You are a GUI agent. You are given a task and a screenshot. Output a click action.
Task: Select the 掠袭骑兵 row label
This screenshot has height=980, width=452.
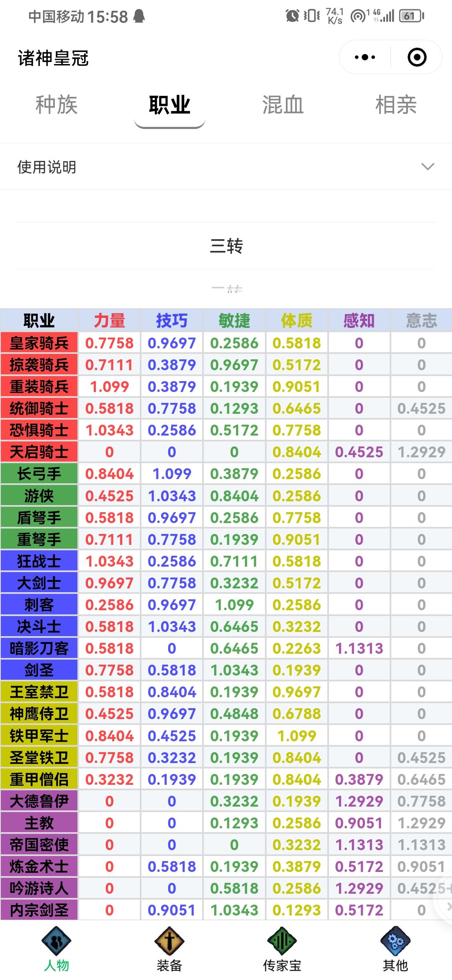pyautogui.click(x=39, y=365)
